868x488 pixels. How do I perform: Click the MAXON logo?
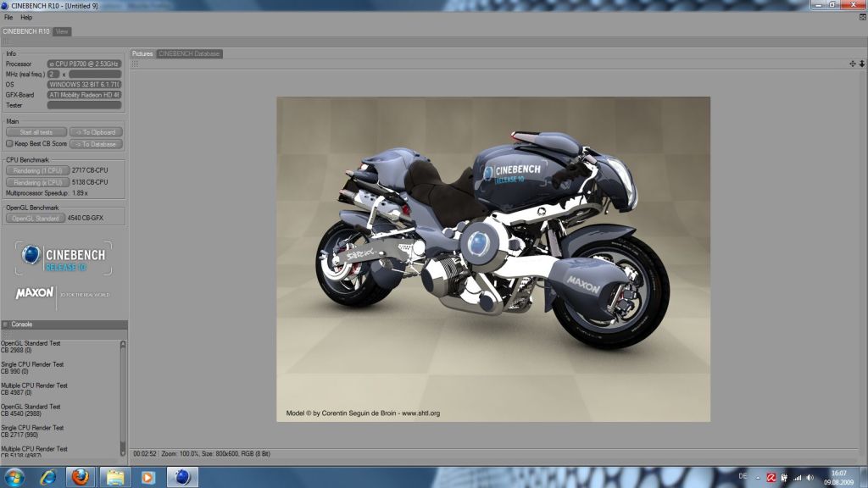[x=34, y=292]
